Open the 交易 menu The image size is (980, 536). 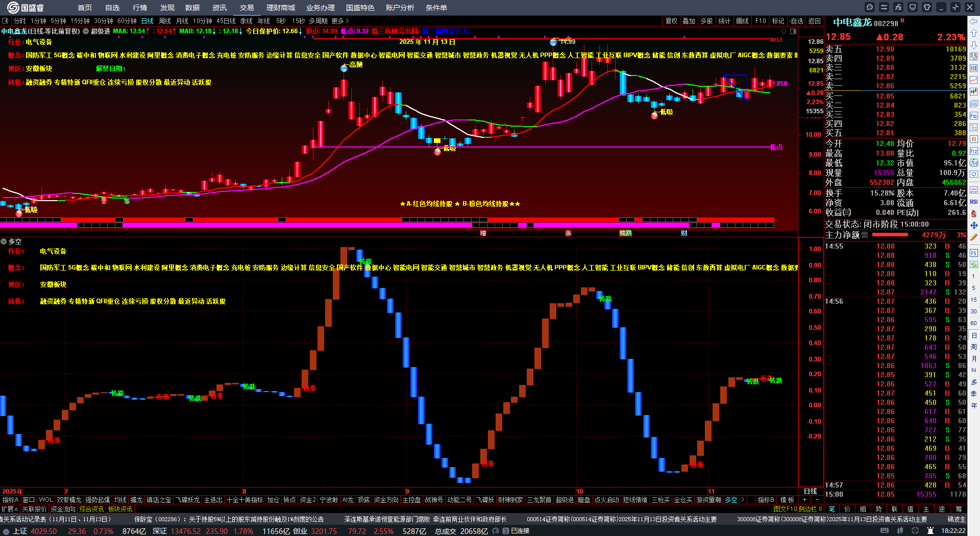[247, 8]
